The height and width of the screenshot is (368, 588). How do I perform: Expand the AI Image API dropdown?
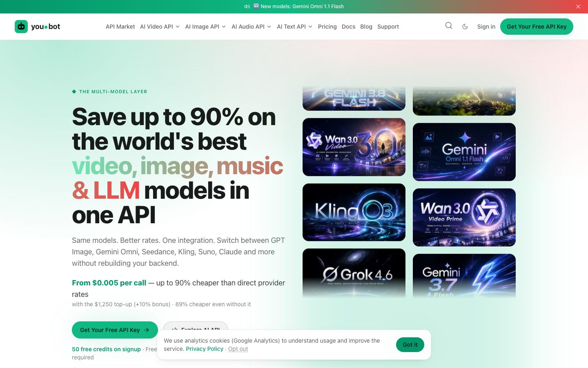(205, 27)
